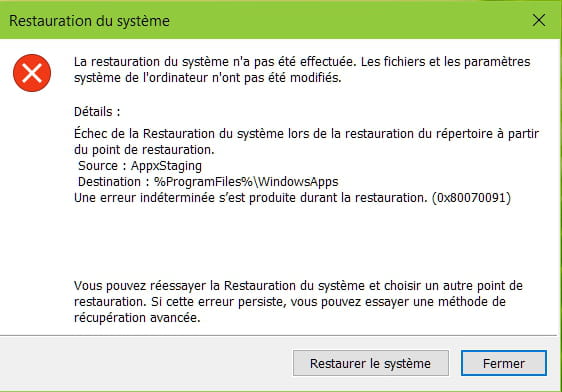Select the "Source : AppxStaging" line

(x=140, y=166)
